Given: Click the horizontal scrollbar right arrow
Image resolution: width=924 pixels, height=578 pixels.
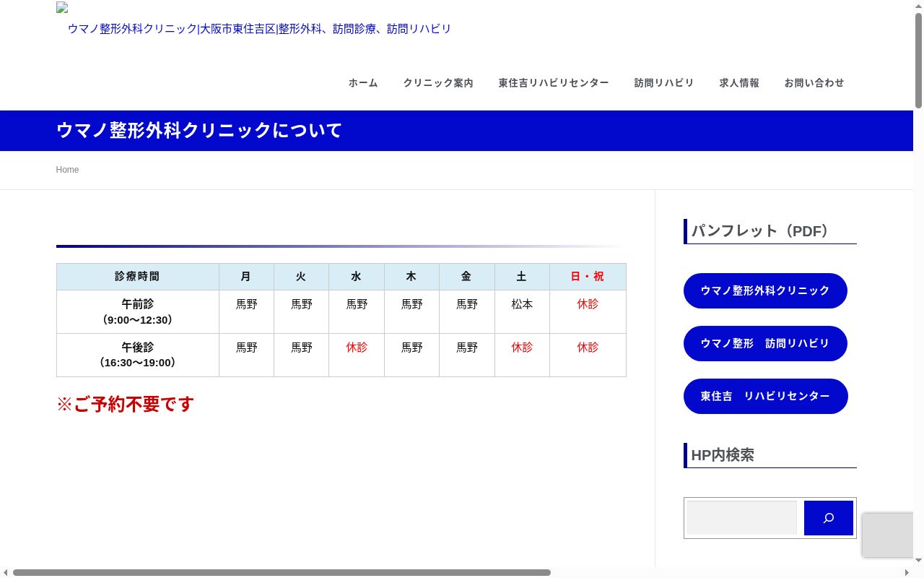Looking at the screenshot, I should pyautogui.click(x=907, y=572).
